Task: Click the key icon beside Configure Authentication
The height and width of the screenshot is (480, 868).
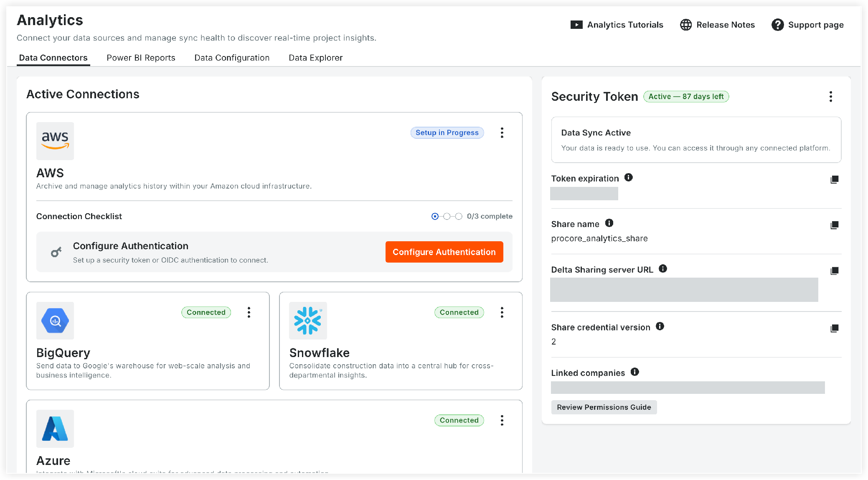Action: point(56,252)
